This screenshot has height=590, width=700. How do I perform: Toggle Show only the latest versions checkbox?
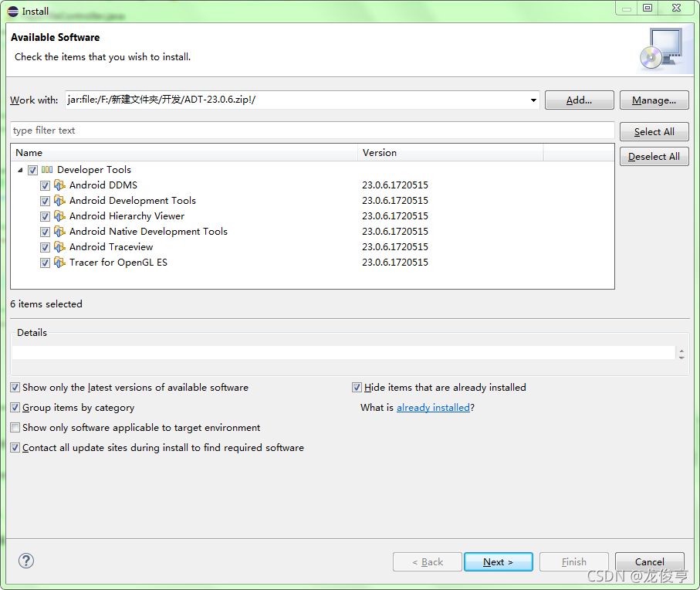click(15, 387)
